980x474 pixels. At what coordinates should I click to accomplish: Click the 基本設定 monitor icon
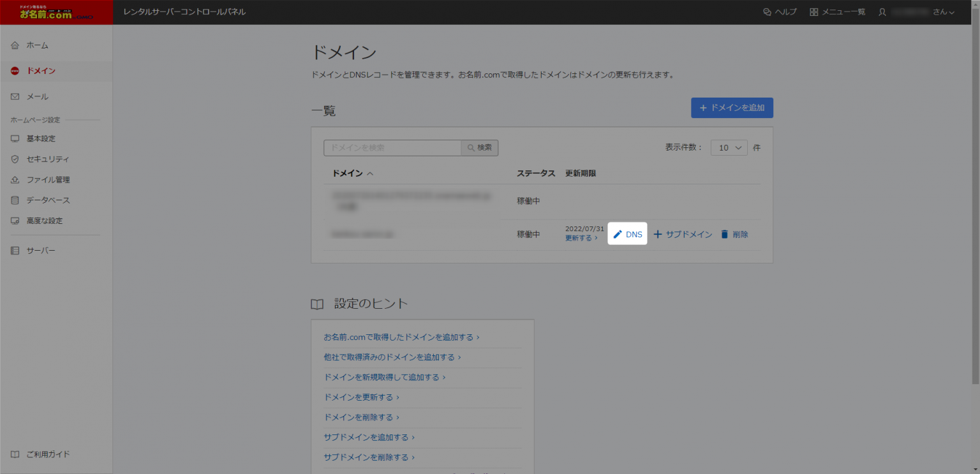click(x=15, y=138)
